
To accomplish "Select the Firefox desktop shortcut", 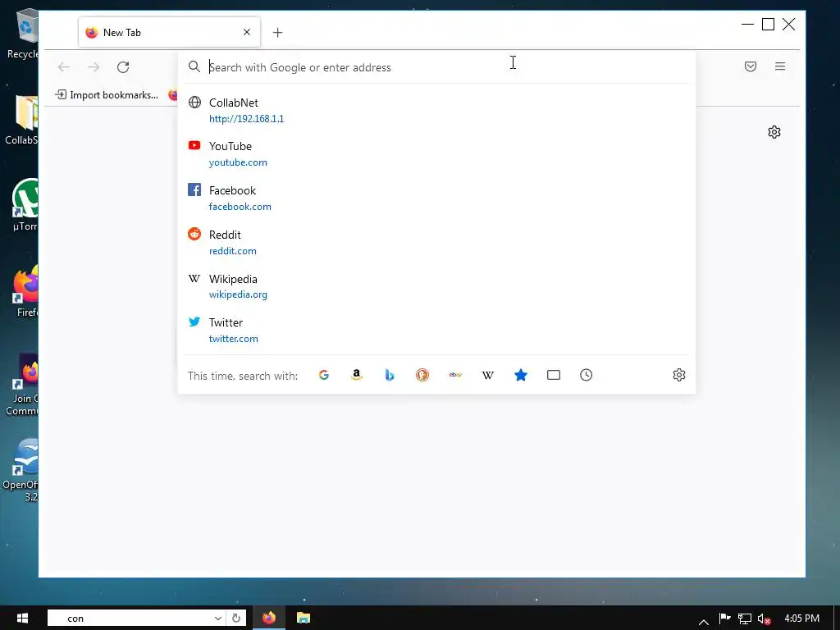I will pyautogui.click(x=25, y=291).
